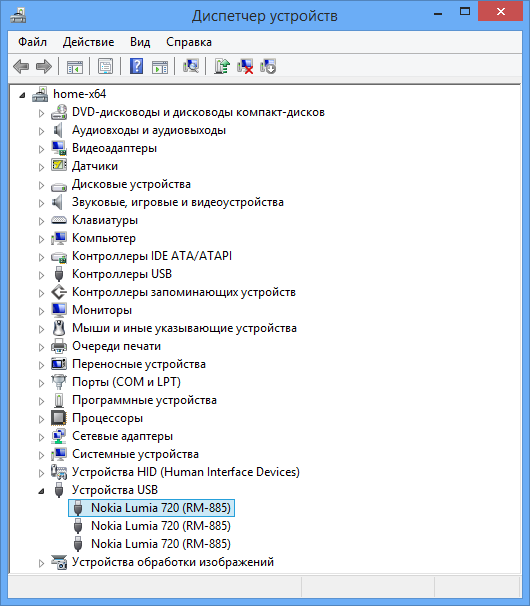
Task: Close the Диспетчер устройств window
Action: coord(501,12)
